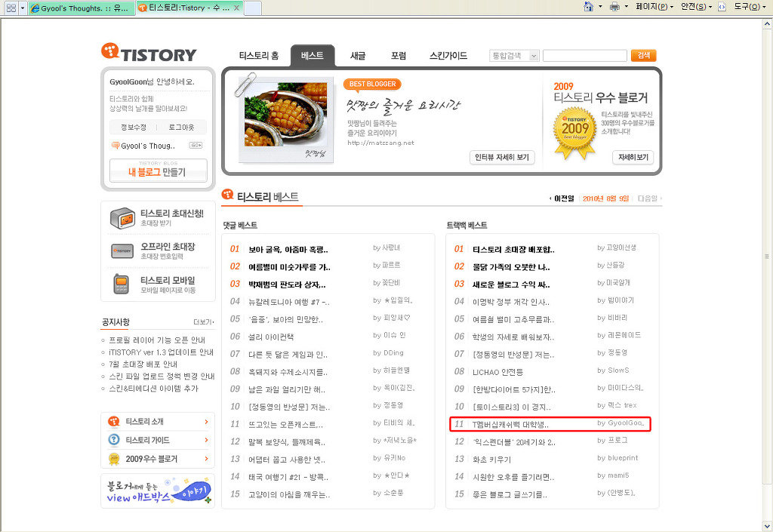
Task: Open comment best post 01 보아 굴욕
Action: tap(288, 250)
